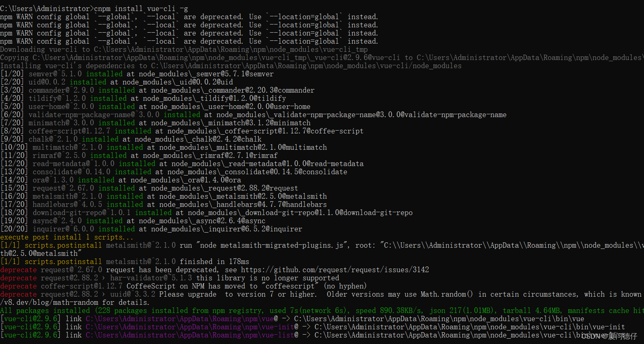Click the '[12/20]' read-metadata installed line

tap(182, 164)
